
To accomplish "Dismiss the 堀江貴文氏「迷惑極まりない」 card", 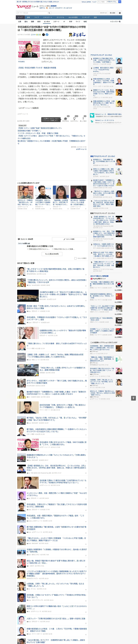I will [x=86, y=209].
